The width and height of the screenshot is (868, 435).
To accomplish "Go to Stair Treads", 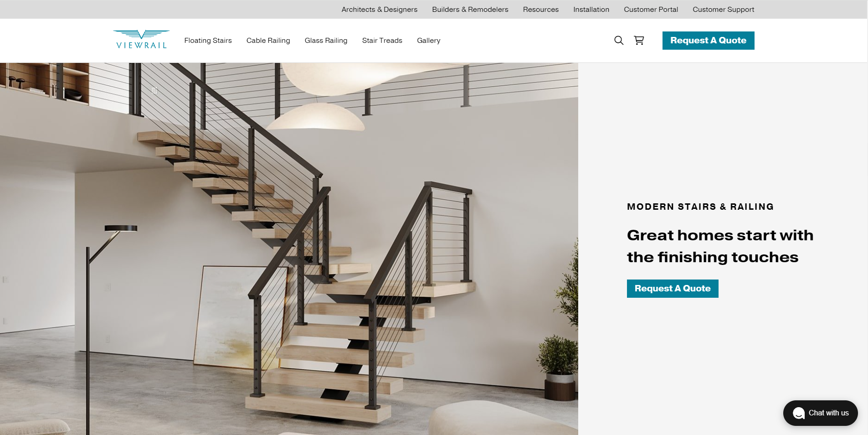I will coord(382,41).
